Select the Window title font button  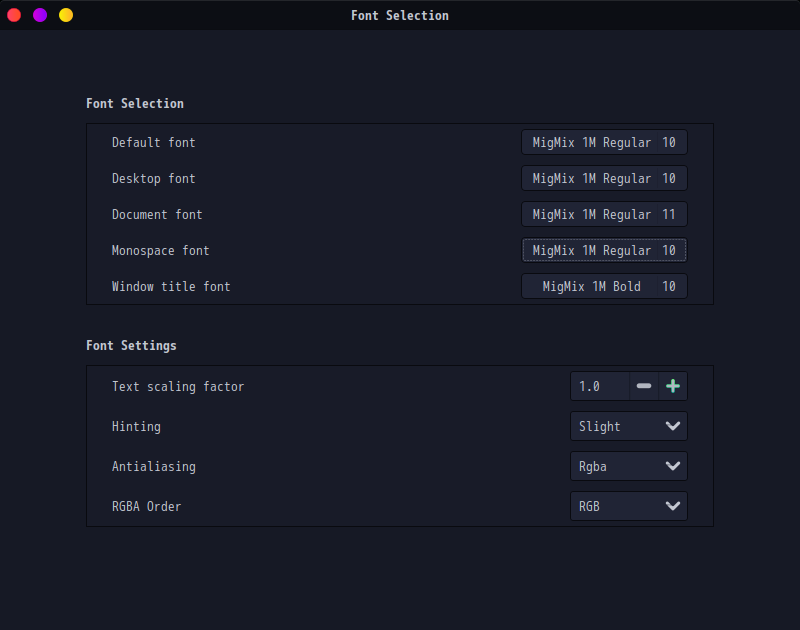pyautogui.click(x=604, y=286)
